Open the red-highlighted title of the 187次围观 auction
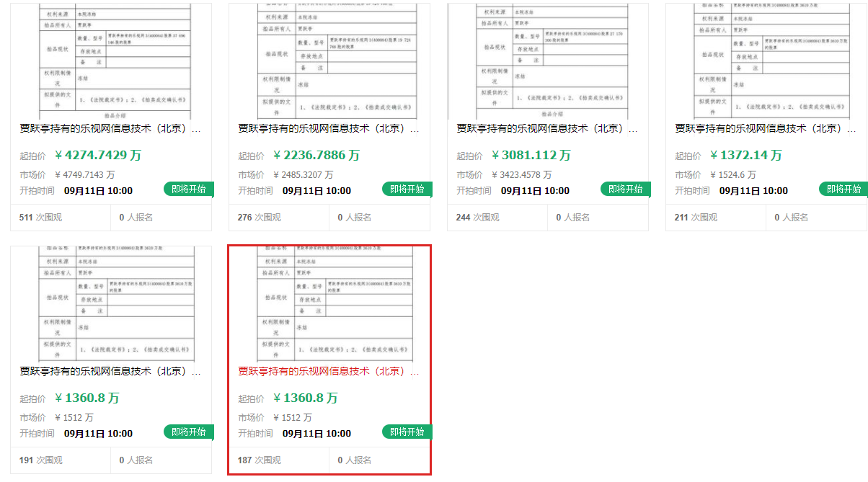Viewport: 868px width, 482px height. pos(329,372)
